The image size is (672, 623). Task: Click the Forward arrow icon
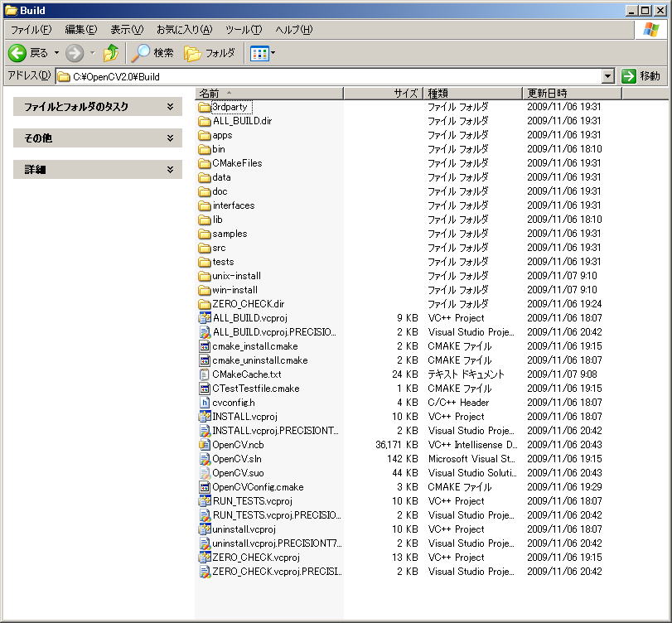(x=75, y=53)
